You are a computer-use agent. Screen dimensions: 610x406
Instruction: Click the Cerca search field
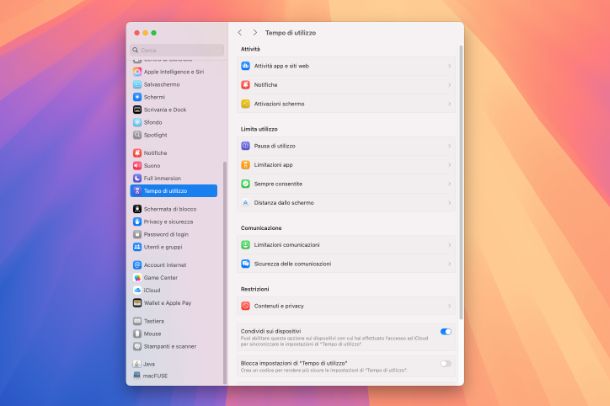[x=176, y=49]
